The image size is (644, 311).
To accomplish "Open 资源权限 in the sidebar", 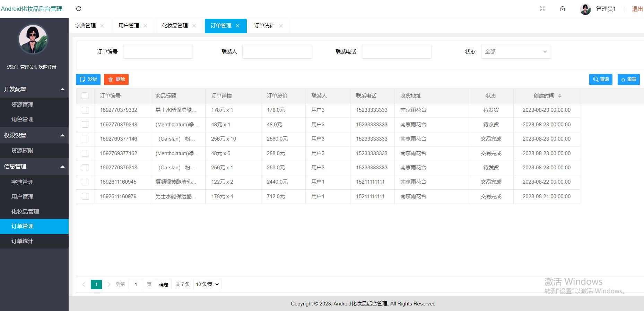I will pyautogui.click(x=34, y=151).
